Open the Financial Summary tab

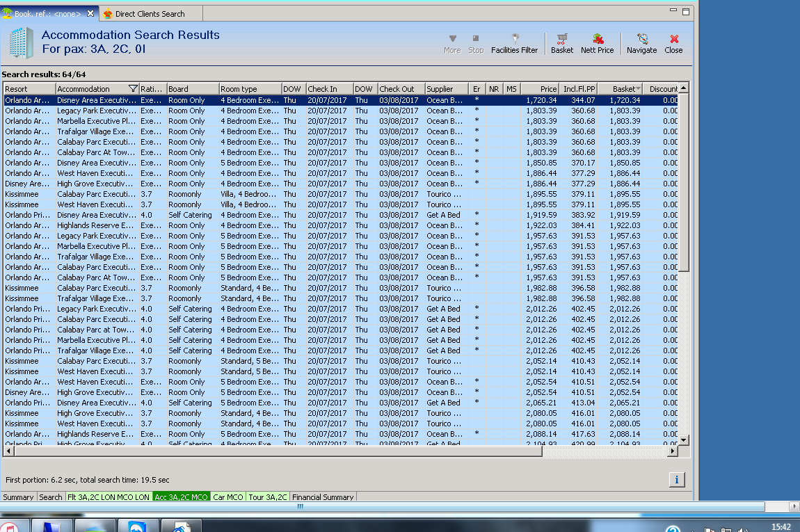coord(323,497)
